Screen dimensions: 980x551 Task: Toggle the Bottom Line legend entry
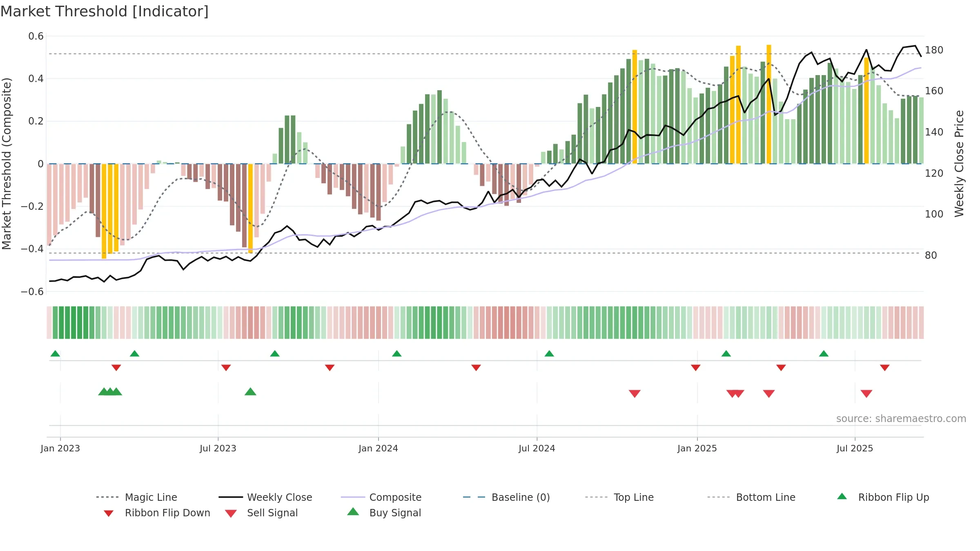(751, 497)
